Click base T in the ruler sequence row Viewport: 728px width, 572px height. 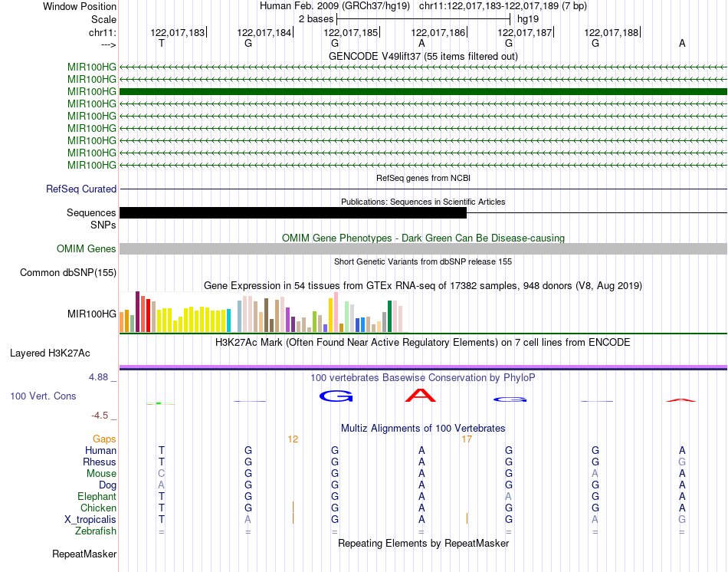click(162, 43)
